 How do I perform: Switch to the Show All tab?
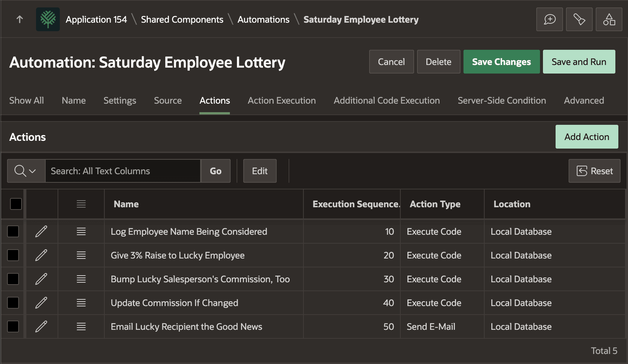26,100
